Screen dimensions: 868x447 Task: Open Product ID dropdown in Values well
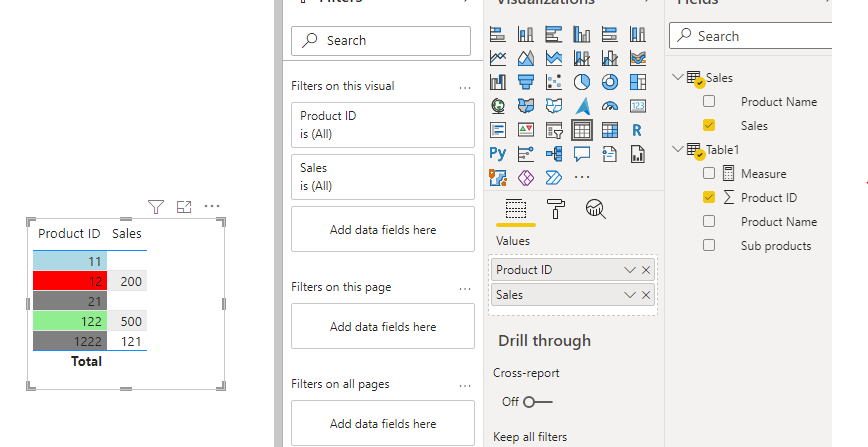coord(629,270)
